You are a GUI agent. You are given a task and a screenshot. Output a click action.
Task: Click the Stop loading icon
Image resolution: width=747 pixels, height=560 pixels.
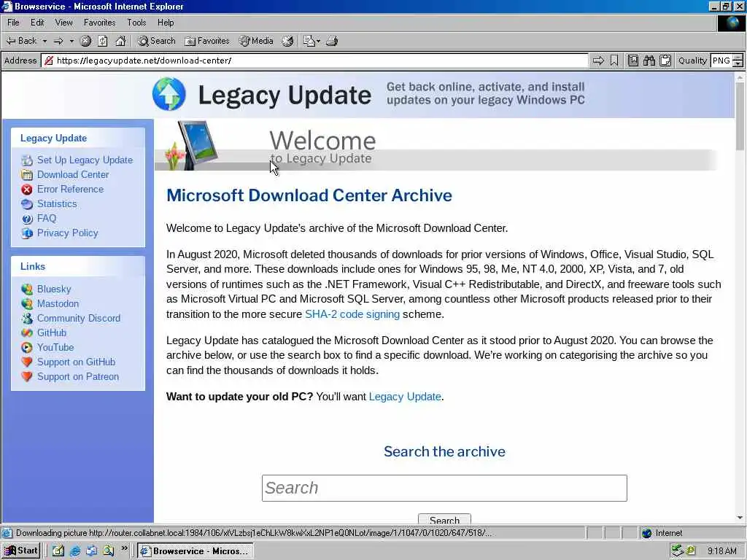(x=86, y=41)
